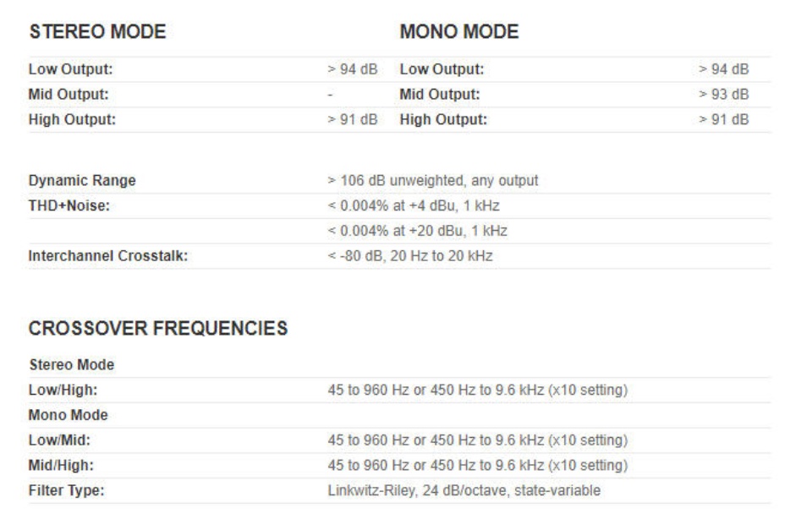The width and height of the screenshot is (812, 519).
Task: Select the Stereo Mode subheading under Crossover Frequencies
Action: pyautogui.click(x=71, y=365)
